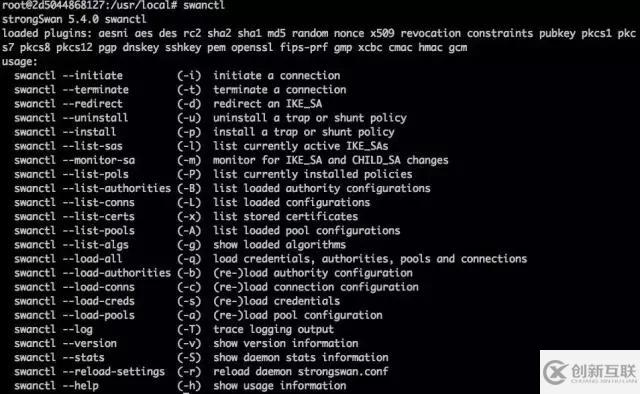Viewport: 640px width, 394px height.
Task: Click the 'swanctl --initiate' usage line
Action: click(x=177, y=76)
